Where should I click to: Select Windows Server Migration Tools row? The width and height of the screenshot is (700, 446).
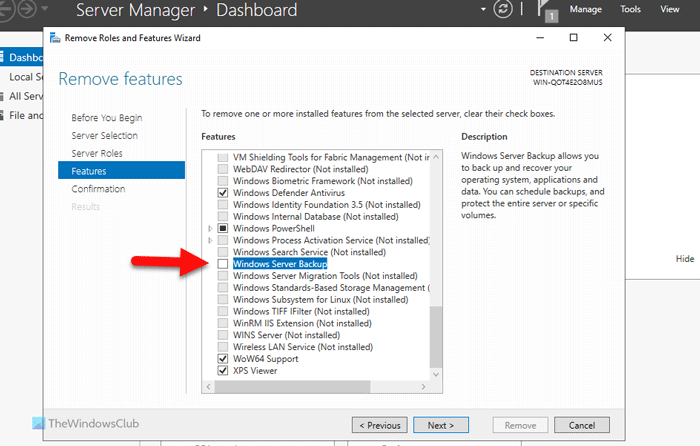(x=325, y=276)
